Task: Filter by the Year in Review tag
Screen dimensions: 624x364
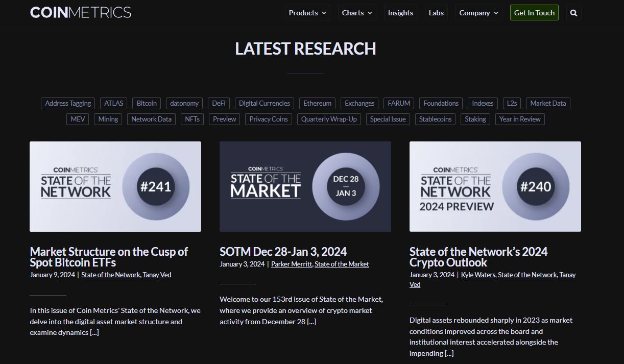Action: pos(520,119)
